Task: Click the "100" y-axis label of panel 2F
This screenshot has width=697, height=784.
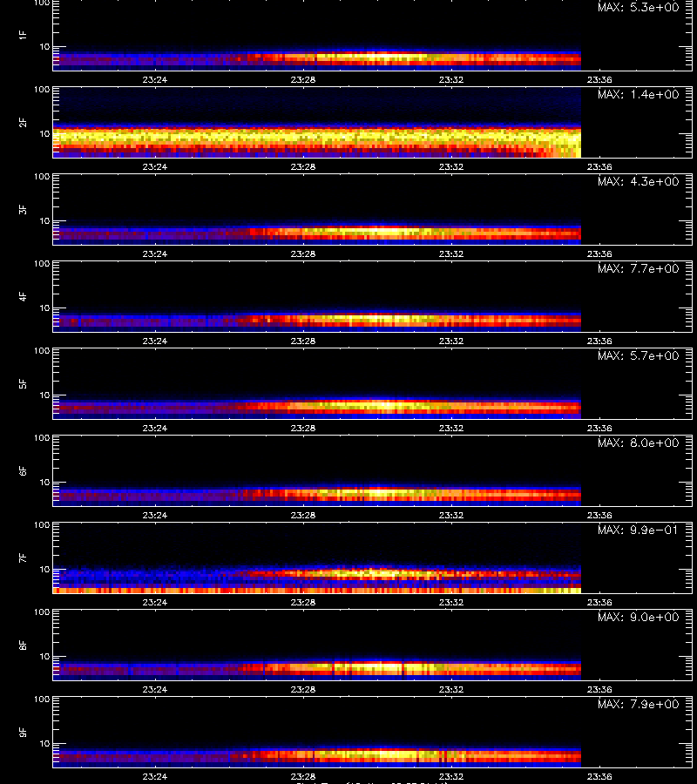Action: [42, 90]
